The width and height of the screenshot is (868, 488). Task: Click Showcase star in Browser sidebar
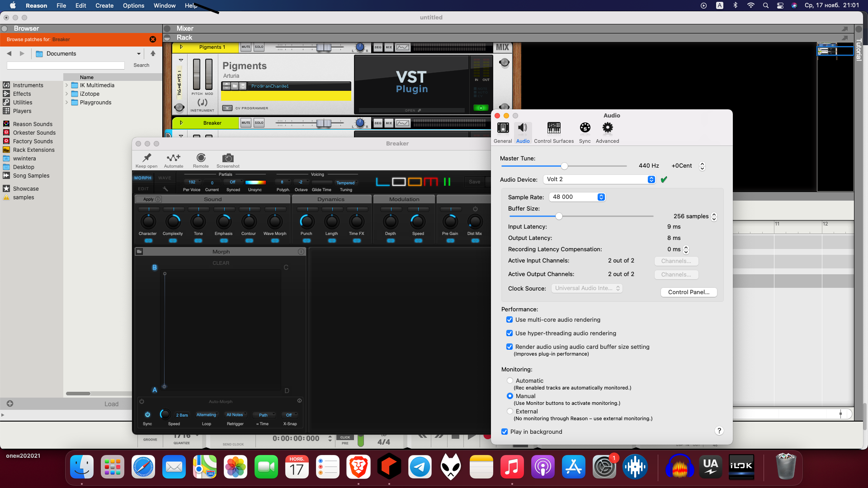point(6,188)
